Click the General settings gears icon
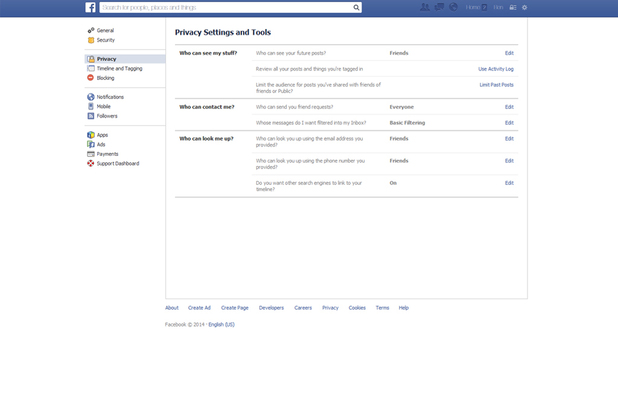The image size is (618, 411). click(91, 30)
